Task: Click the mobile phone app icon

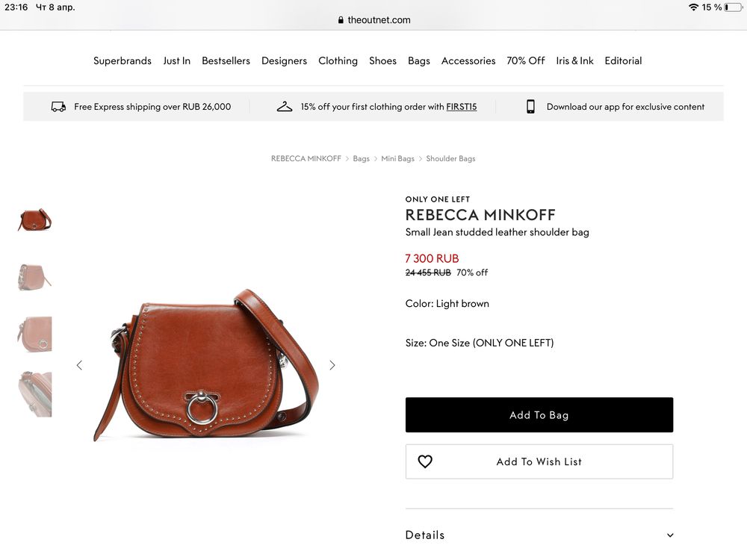Action: pos(530,107)
